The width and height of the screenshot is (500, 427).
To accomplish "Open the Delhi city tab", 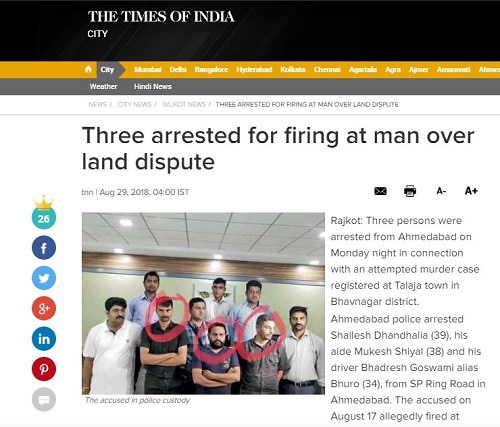I will 178,69.
